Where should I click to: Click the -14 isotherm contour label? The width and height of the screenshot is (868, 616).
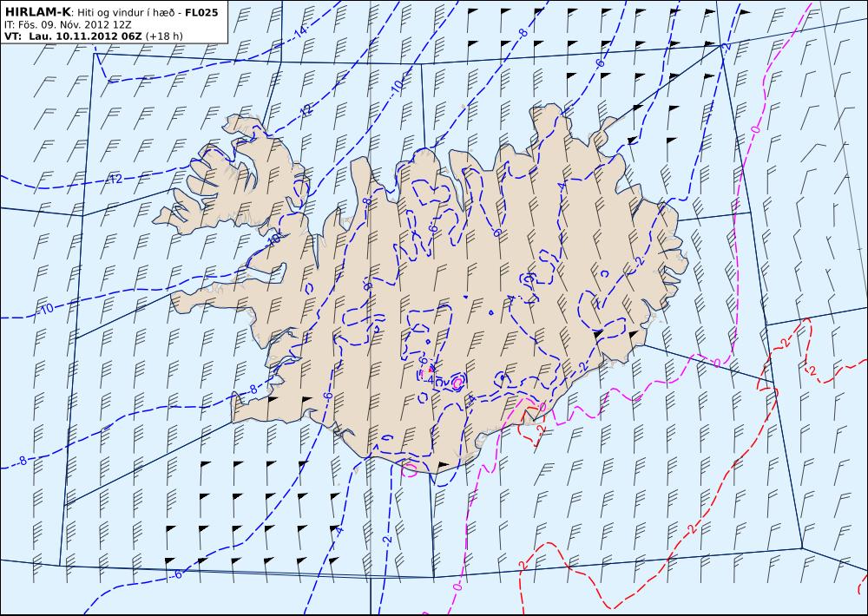click(300, 31)
